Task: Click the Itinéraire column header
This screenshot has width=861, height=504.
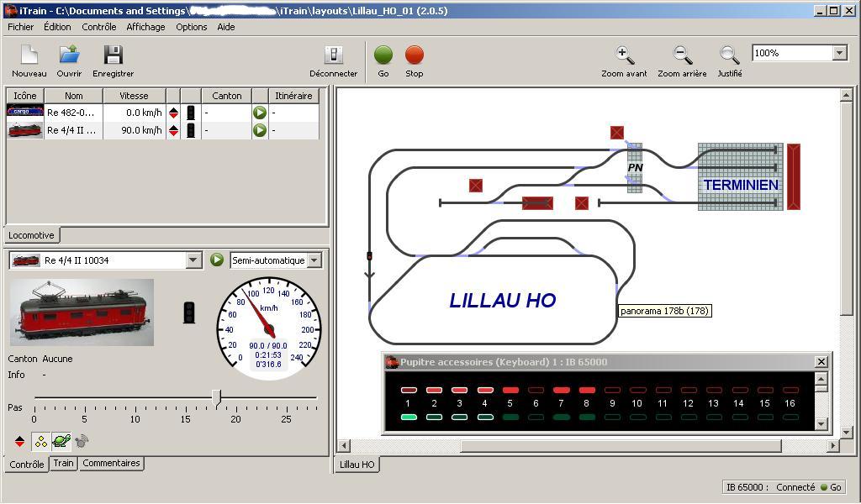Action: click(x=293, y=96)
